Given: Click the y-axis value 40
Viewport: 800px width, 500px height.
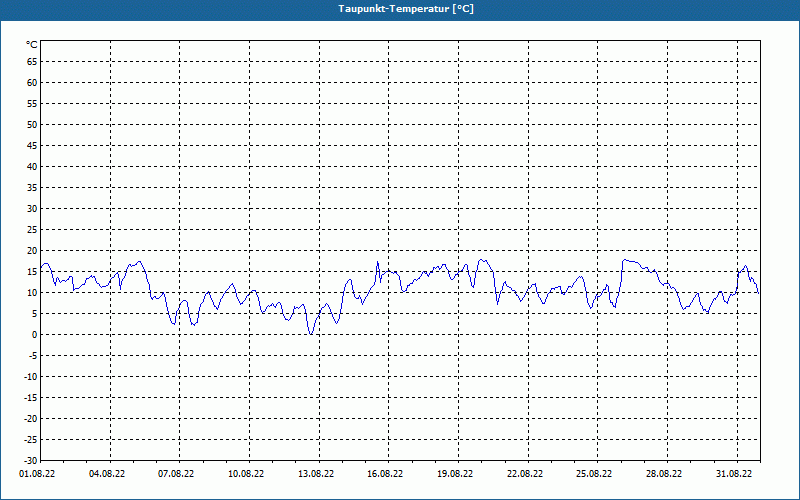Looking at the screenshot, I should tap(32, 166).
